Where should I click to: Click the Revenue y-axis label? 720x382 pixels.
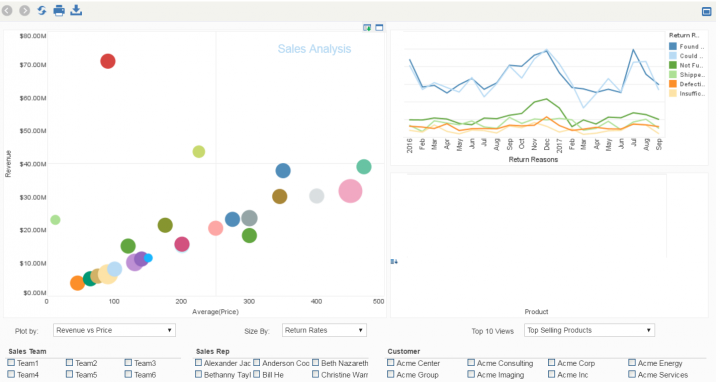click(x=8, y=164)
